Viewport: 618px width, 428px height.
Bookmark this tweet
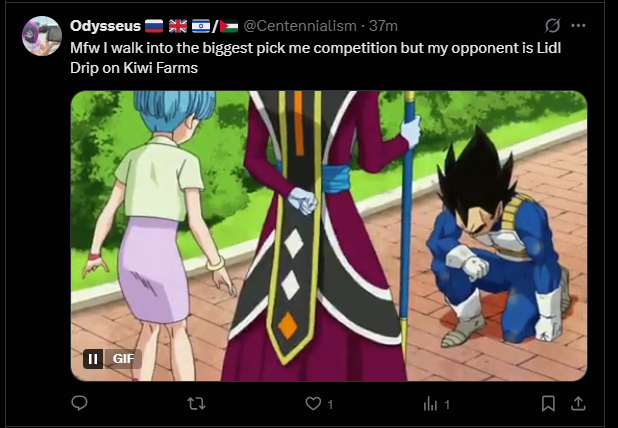pos(548,404)
